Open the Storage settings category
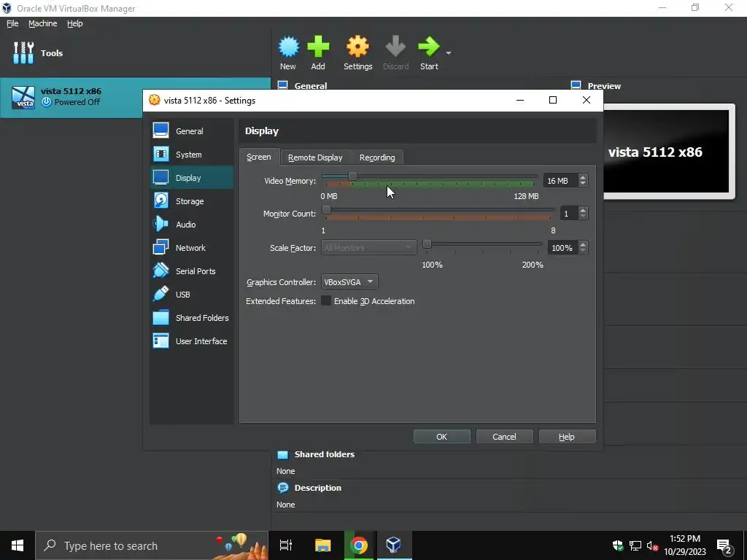747x560 pixels. [192, 201]
